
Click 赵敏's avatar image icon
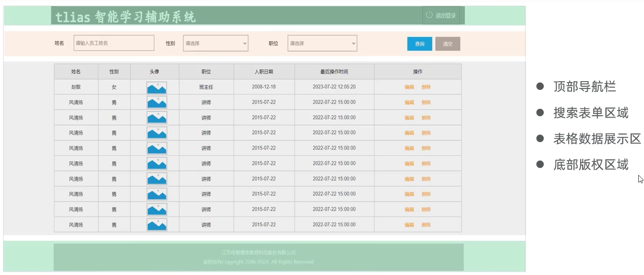157,87
